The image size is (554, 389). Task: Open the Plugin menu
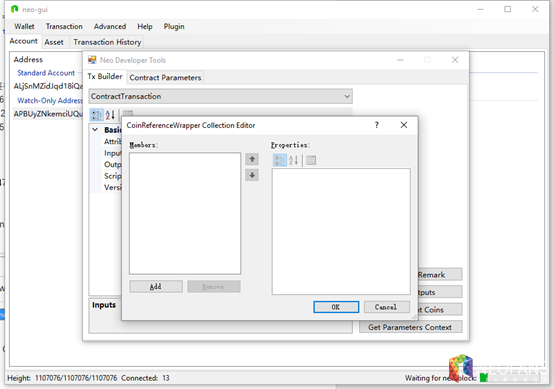click(174, 26)
